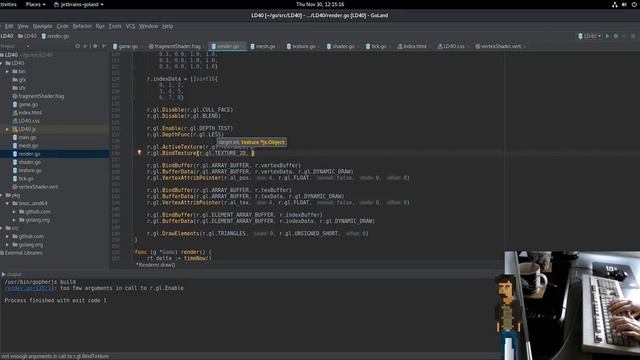Image resolution: width=640 pixels, height=360 pixels.
Task: Open the Window menu
Action: [x=149, y=26]
